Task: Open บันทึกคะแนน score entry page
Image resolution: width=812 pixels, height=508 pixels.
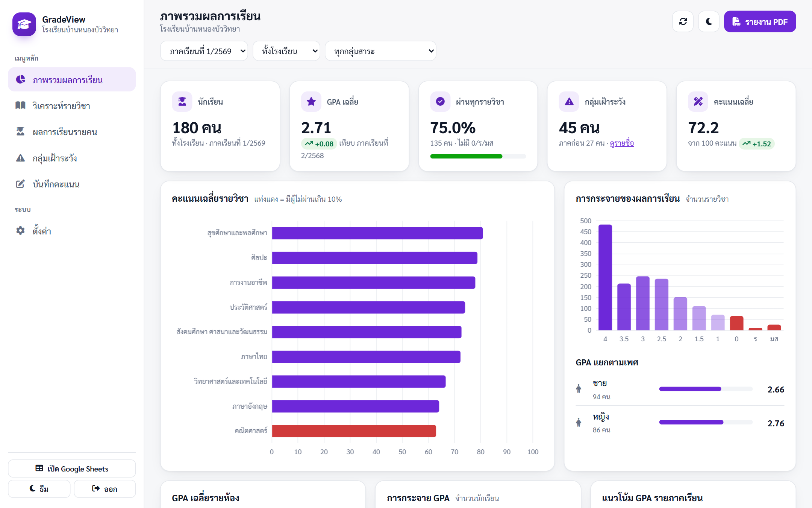Action: coord(72,184)
